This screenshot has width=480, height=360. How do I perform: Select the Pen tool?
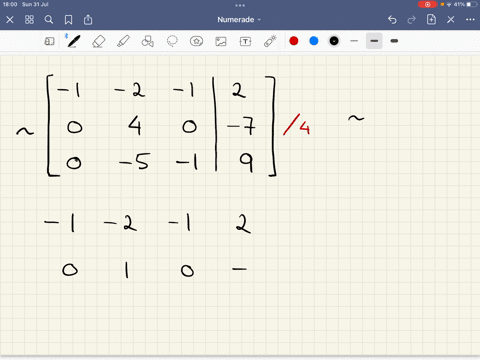pos(73,41)
